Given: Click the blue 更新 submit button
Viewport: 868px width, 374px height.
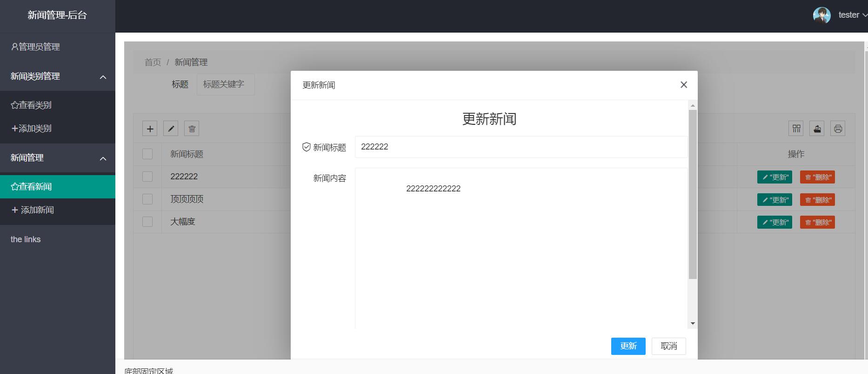Looking at the screenshot, I should [628, 346].
